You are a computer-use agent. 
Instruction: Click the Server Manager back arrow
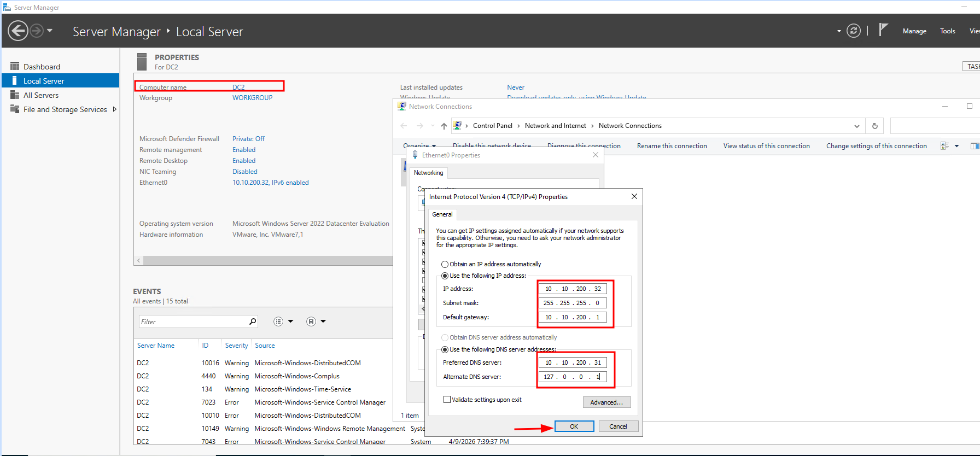pos(18,31)
